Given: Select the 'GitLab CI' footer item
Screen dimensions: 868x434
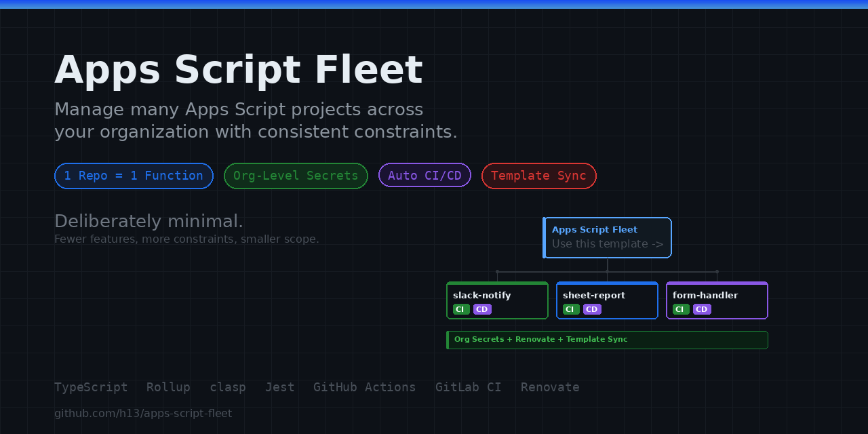Looking at the screenshot, I should coord(469,387).
